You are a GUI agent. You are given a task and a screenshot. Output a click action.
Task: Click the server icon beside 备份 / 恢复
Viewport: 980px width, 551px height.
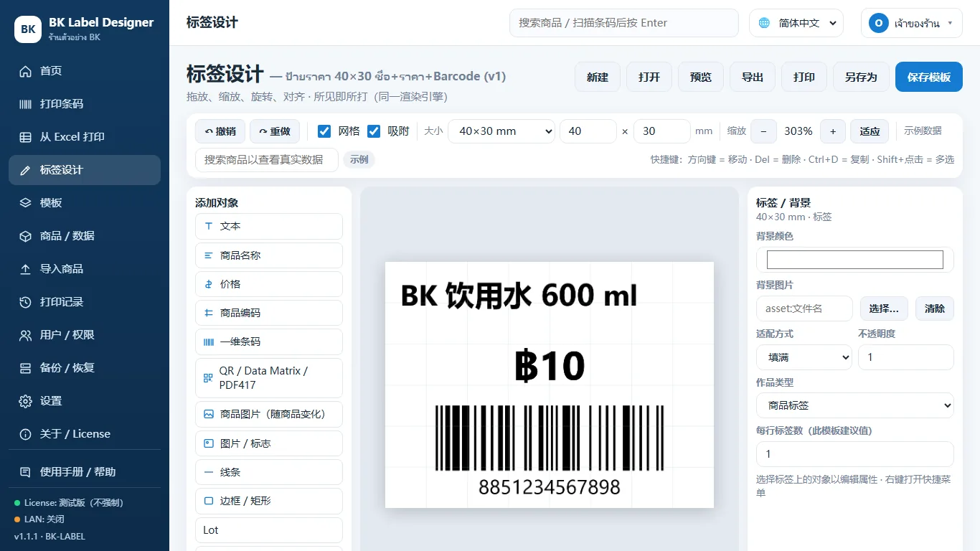(26, 368)
